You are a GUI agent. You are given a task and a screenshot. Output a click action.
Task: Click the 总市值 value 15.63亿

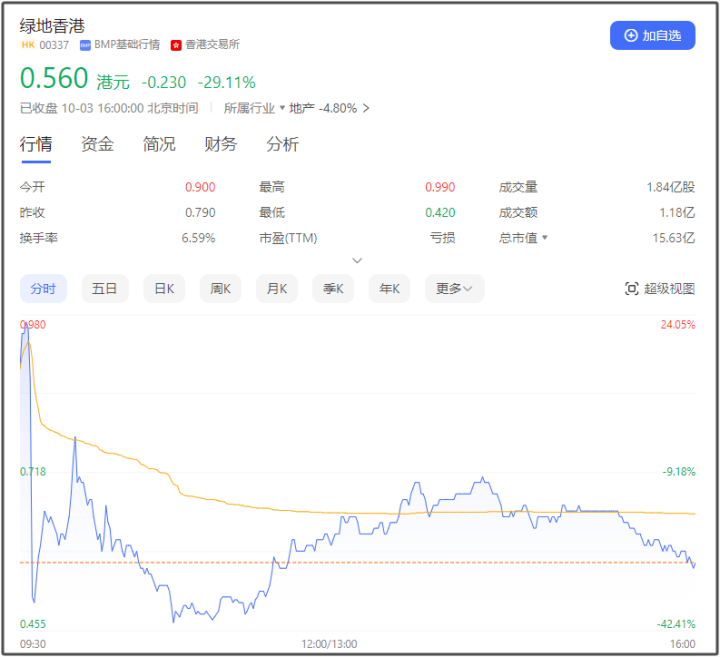click(x=674, y=238)
